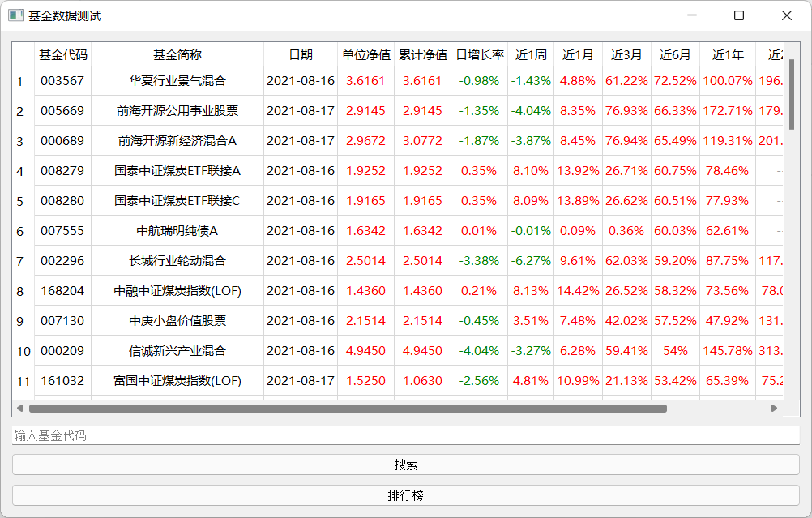The image size is (812, 518).
Task: Click fund code cell 168204
Action: click(x=62, y=291)
